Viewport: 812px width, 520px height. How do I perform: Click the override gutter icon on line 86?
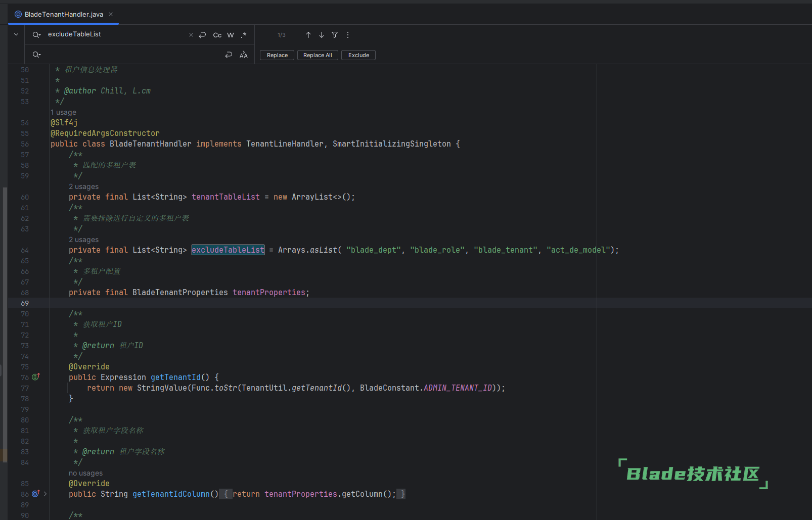[x=36, y=494]
